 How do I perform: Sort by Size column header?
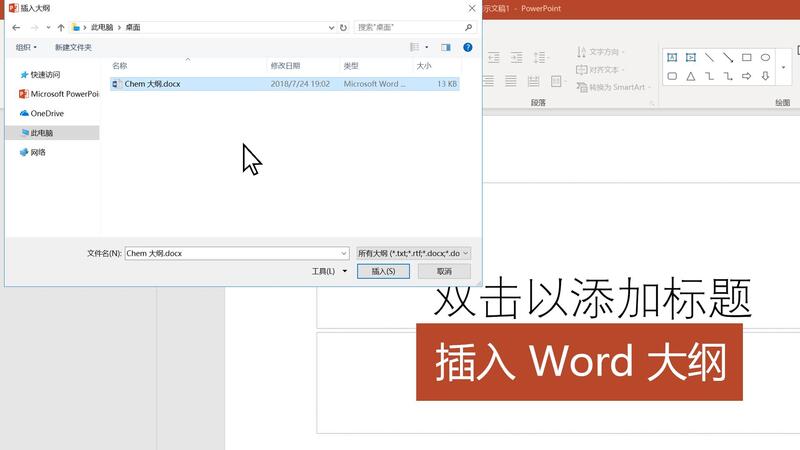(x=437, y=66)
